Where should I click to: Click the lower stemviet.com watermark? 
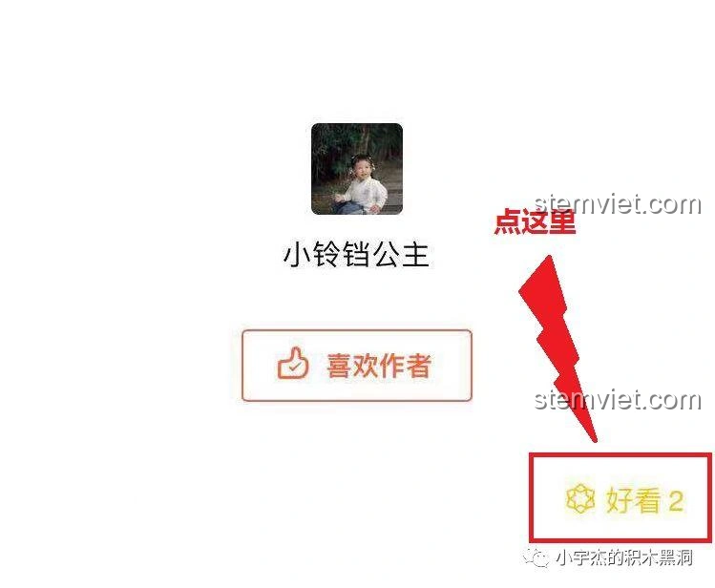coord(617,399)
